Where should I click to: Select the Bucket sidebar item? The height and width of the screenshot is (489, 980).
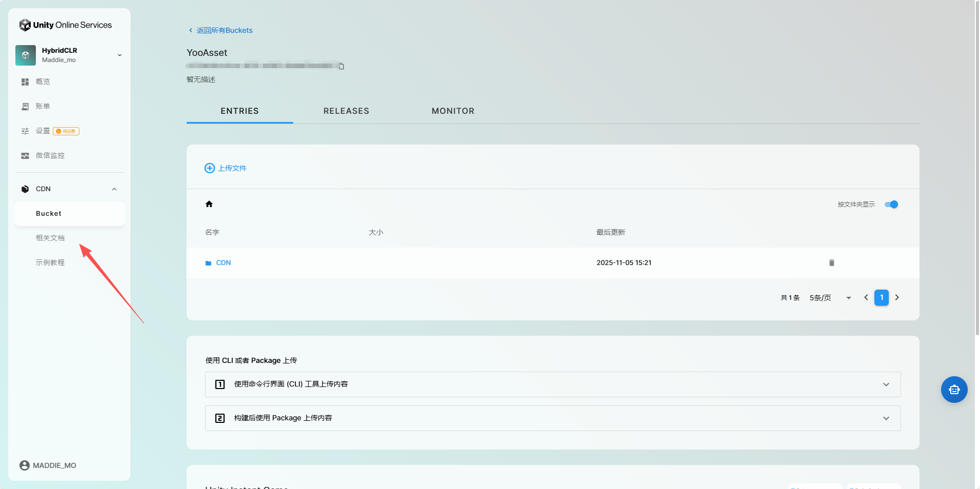pos(70,214)
